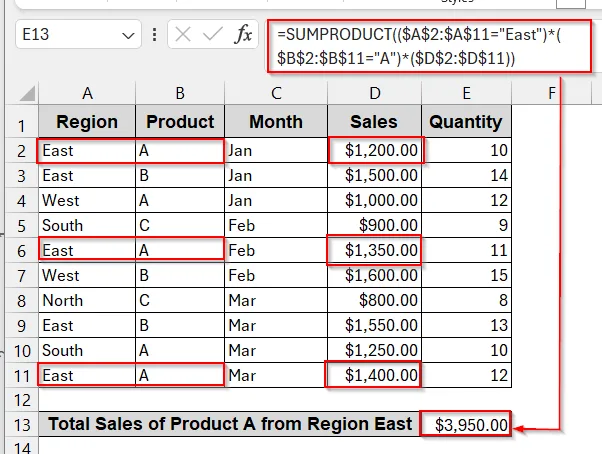Select the cell with $1,200.00
This screenshot has height=454, width=602.
[374, 150]
